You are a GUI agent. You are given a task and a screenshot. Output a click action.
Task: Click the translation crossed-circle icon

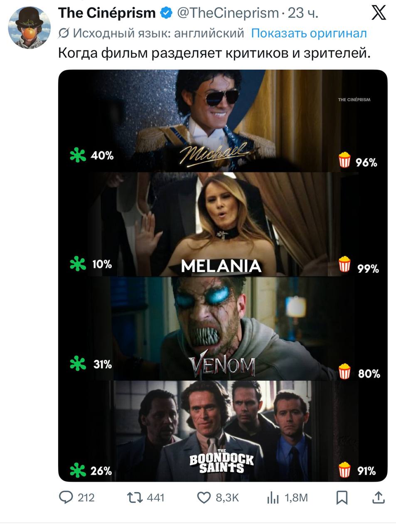click(x=64, y=33)
